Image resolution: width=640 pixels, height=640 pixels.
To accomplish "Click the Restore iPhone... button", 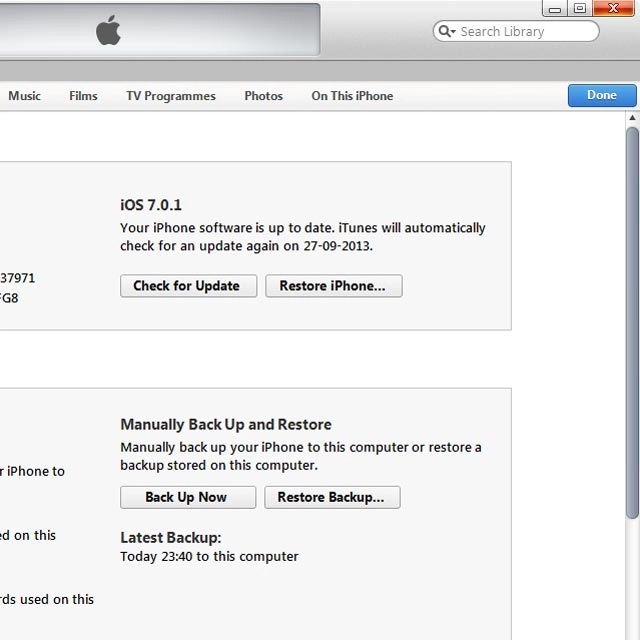I will pyautogui.click(x=332, y=286).
